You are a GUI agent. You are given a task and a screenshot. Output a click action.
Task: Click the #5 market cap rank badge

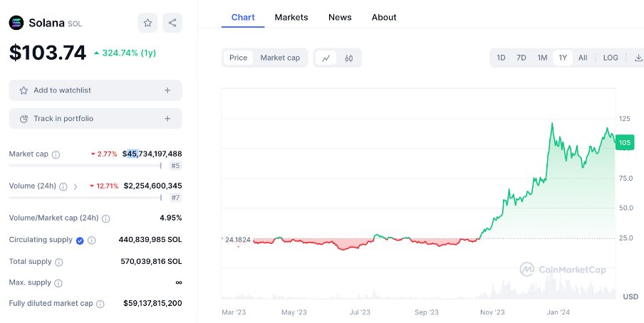[175, 166]
